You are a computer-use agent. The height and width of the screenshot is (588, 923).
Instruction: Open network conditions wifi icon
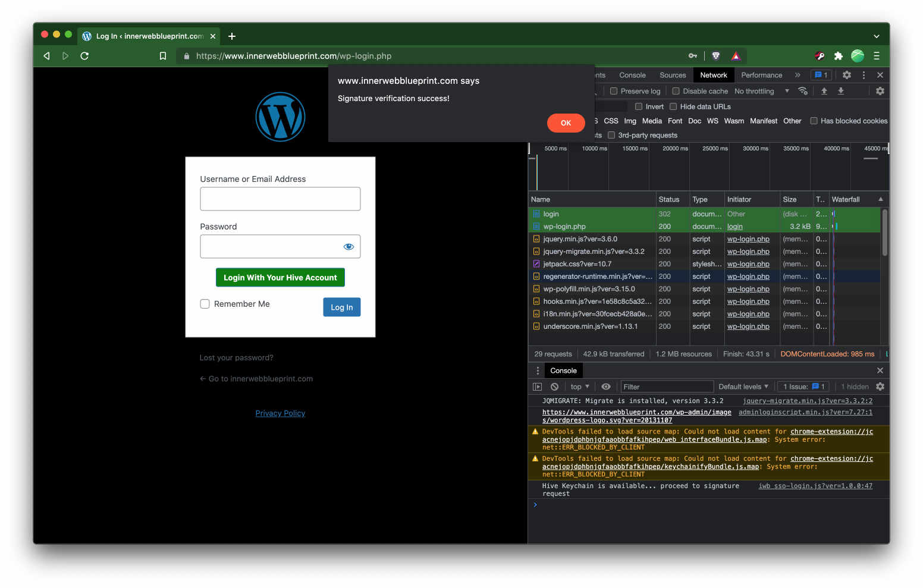[x=803, y=91]
